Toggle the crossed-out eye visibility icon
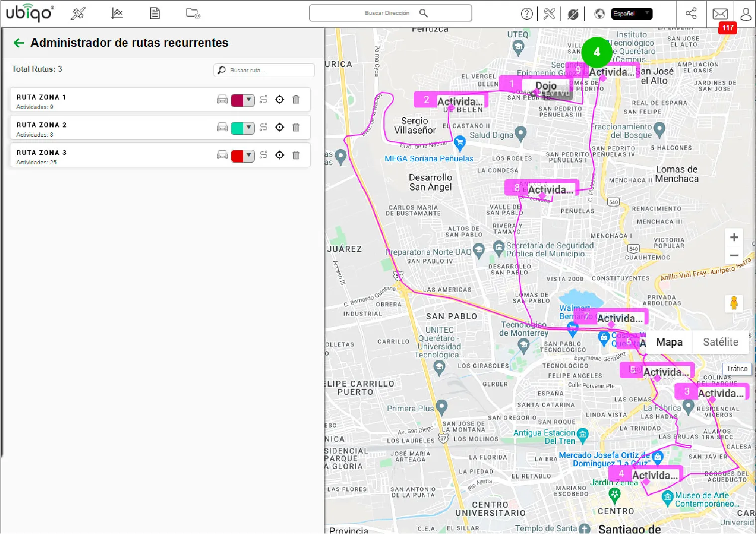The height and width of the screenshot is (534, 756). pos(573,14)
